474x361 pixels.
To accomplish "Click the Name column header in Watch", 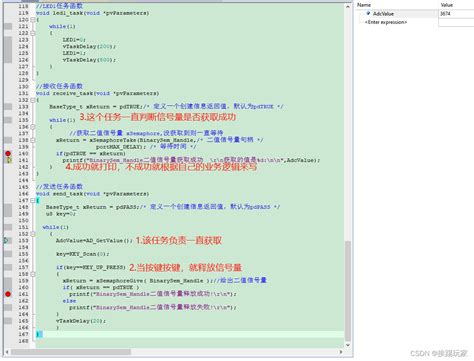I will [364, 5].
